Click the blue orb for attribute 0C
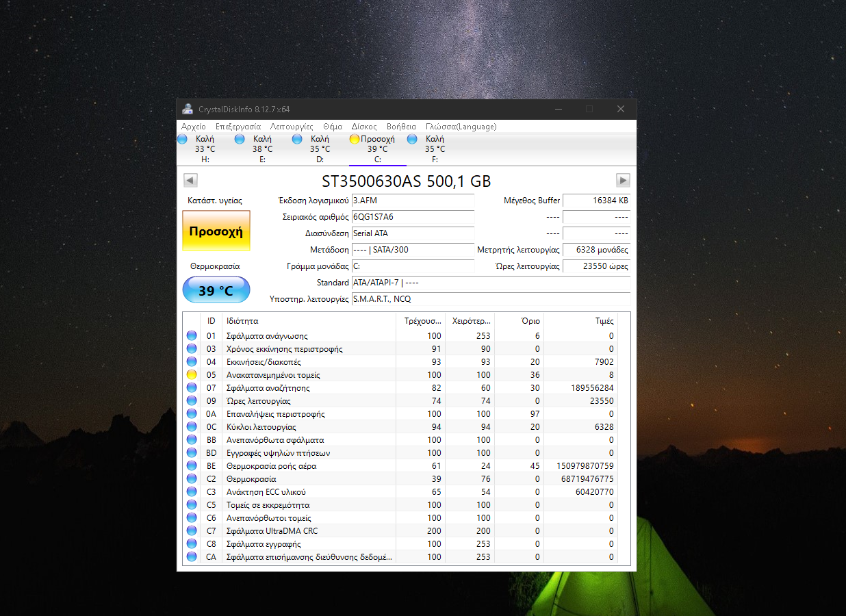 [192, 426]
